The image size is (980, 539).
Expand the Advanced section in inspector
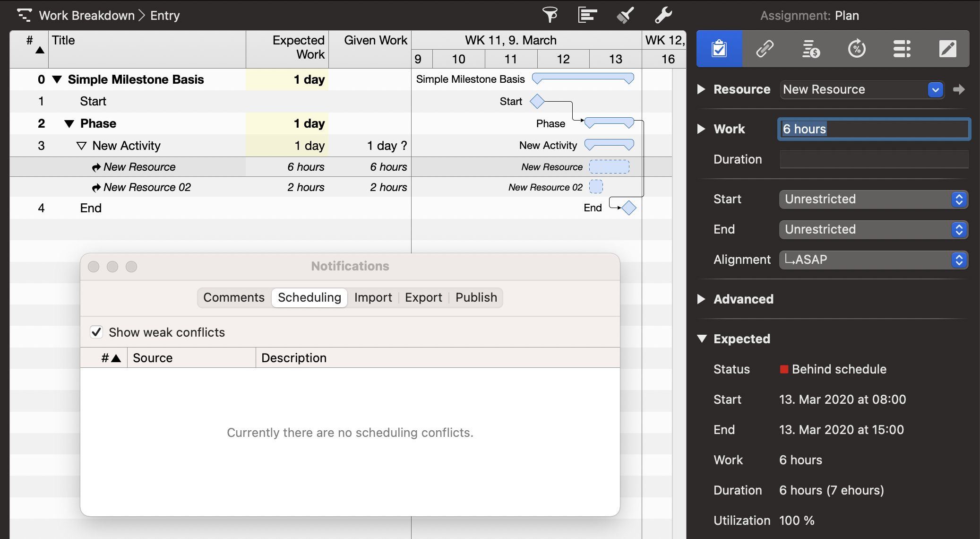tap(702, 299)
